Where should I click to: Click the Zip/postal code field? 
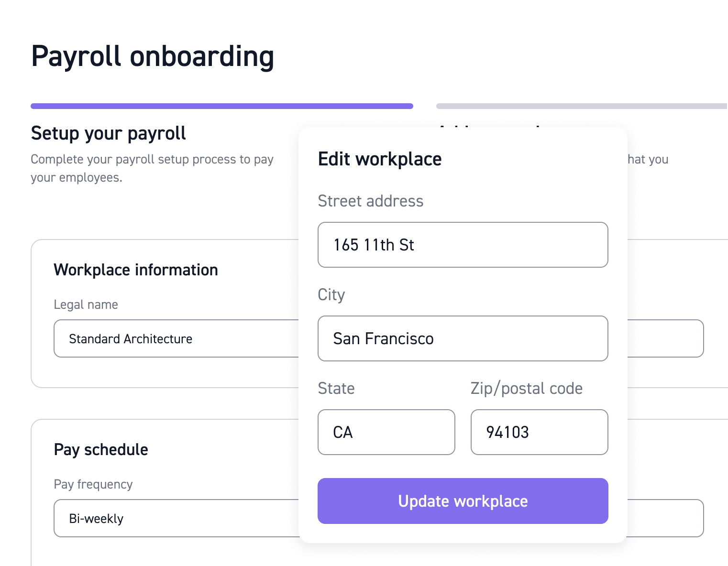[x=539, y=432]
